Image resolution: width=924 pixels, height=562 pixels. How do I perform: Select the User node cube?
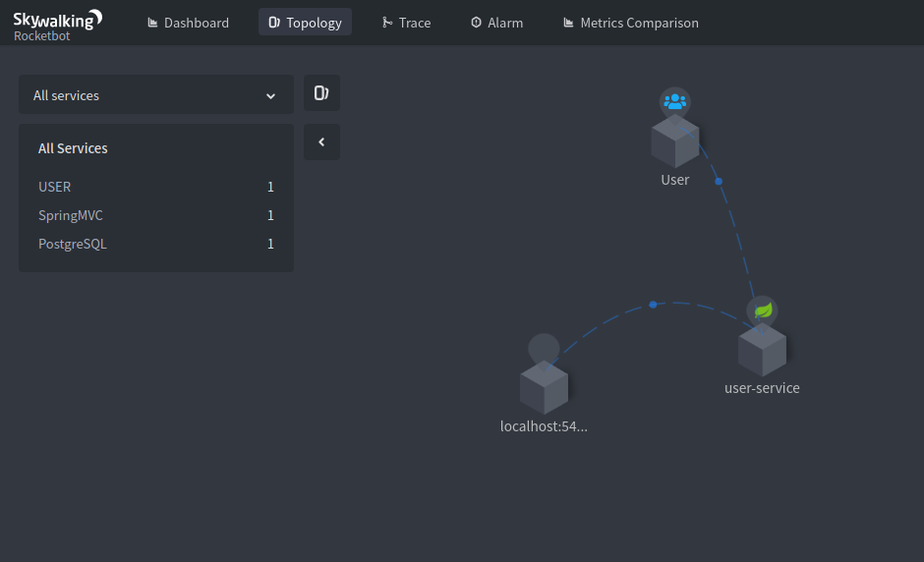[675, 143]
